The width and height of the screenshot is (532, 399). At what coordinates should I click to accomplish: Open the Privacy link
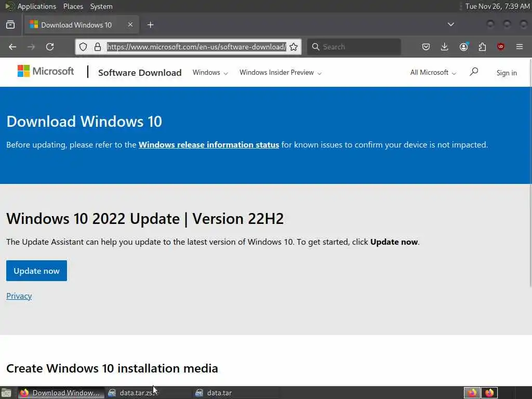[x=19, y=296]
